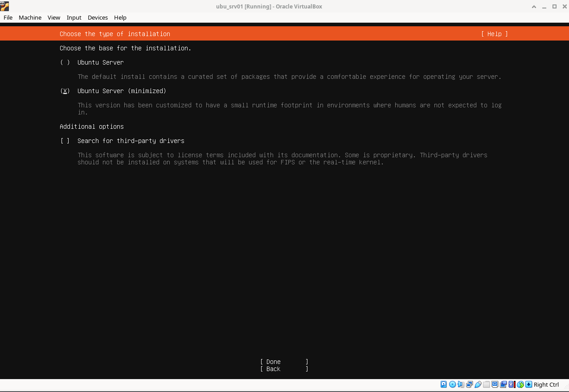This screenshot has width=569, height=392.
Task: Click the VirtualBox window logo icon
Action: point(4,6)
